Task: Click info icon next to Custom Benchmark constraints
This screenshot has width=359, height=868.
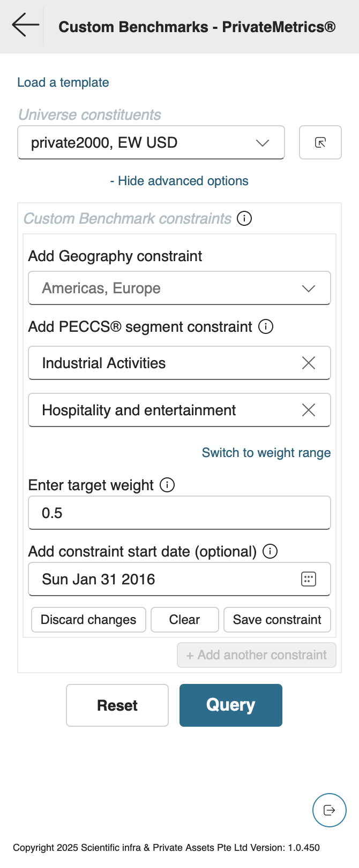Action: pyautogui.click(x=244, y=218)
